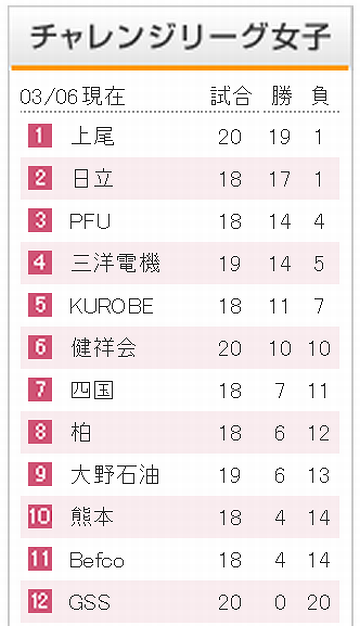Select the Befco team entry
360x626 pixels.
(97, 560)
